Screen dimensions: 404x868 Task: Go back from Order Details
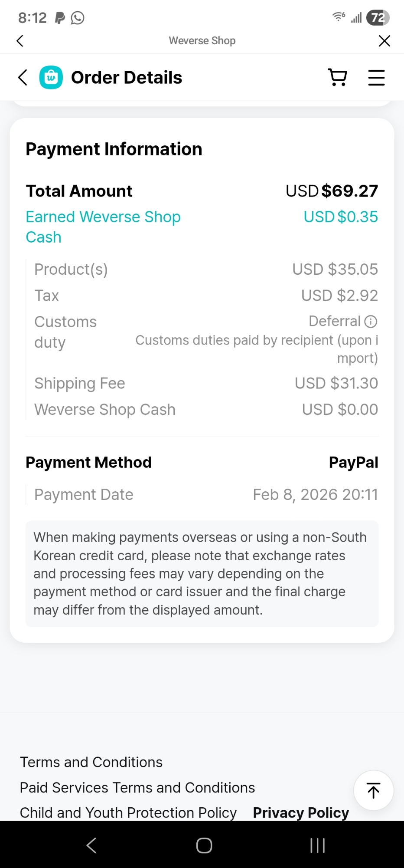coord(23,78)
